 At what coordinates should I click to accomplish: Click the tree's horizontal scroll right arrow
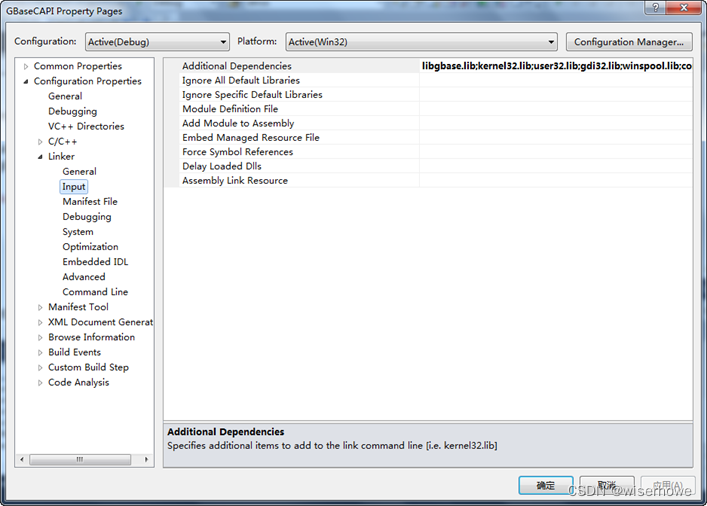tap(146, 460)
